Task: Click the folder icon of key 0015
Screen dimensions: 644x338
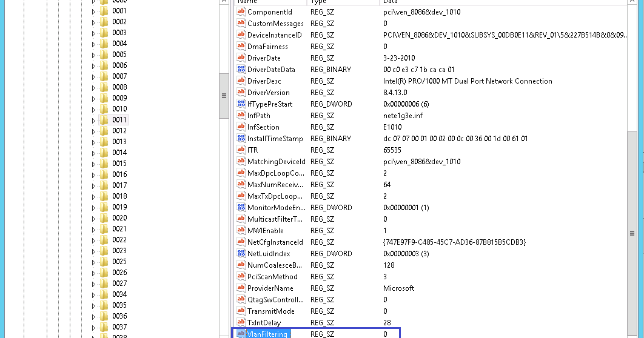Action: [104, 164]
